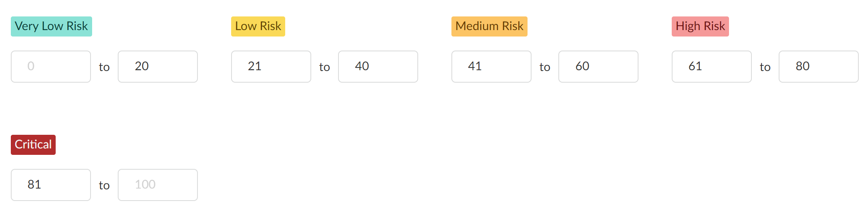The width and height of the screenshot is (868, 207).
Task: Focus the Low Risk minimum field showing 21
Action: (271, 67)
